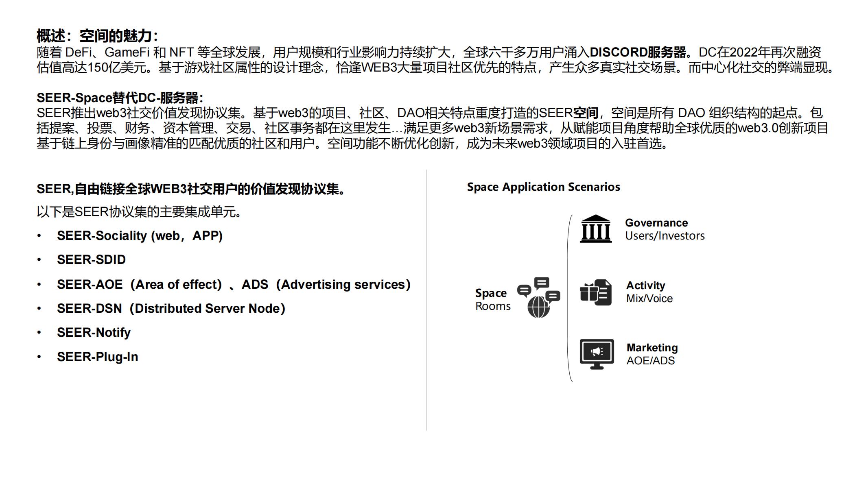
Task: Select the 'SEER-SDID' bullet
Action: pyautogui.click(x=91, y=260)
